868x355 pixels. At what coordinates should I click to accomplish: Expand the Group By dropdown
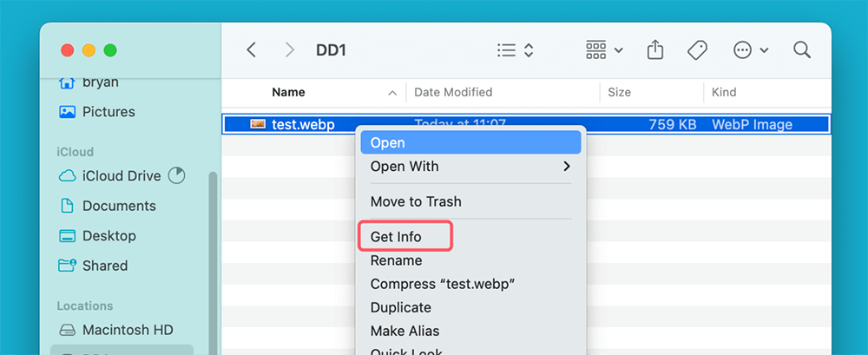(x=604, y=50)
